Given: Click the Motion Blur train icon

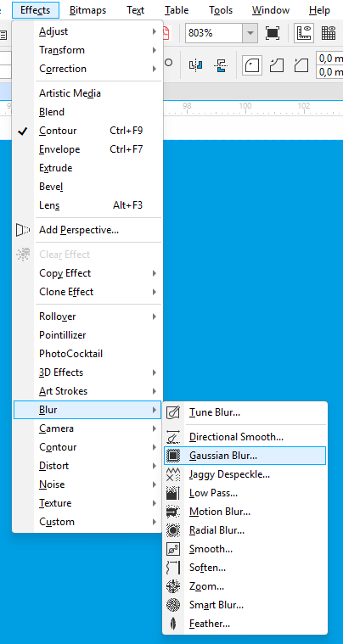Looking at the screenshot, I should (x=173, y=512).
